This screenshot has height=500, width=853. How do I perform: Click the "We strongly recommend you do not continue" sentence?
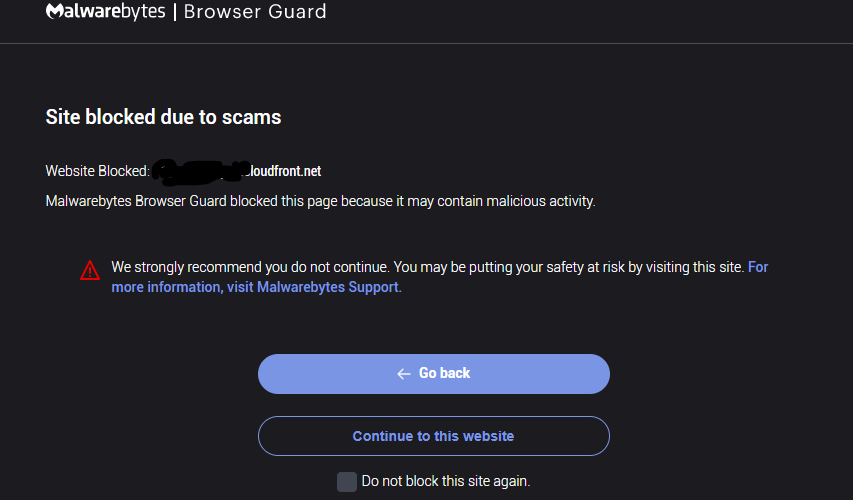(250, 267)
